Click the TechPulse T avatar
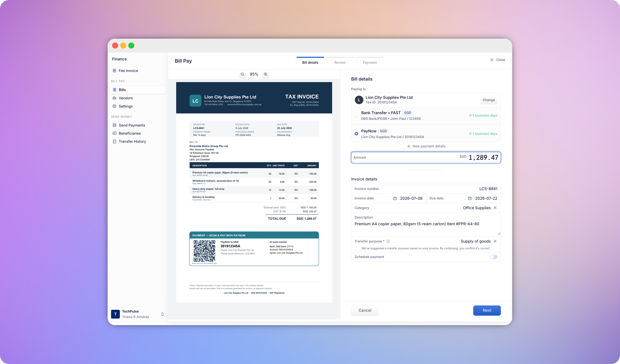Screen dimensions: 620x364 (115, 314)
